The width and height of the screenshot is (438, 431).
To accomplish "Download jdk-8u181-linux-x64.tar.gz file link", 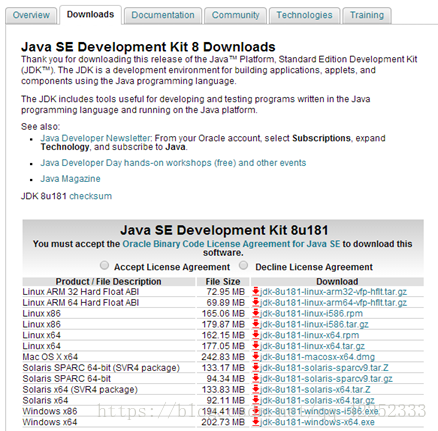I will tap(312, 346).
